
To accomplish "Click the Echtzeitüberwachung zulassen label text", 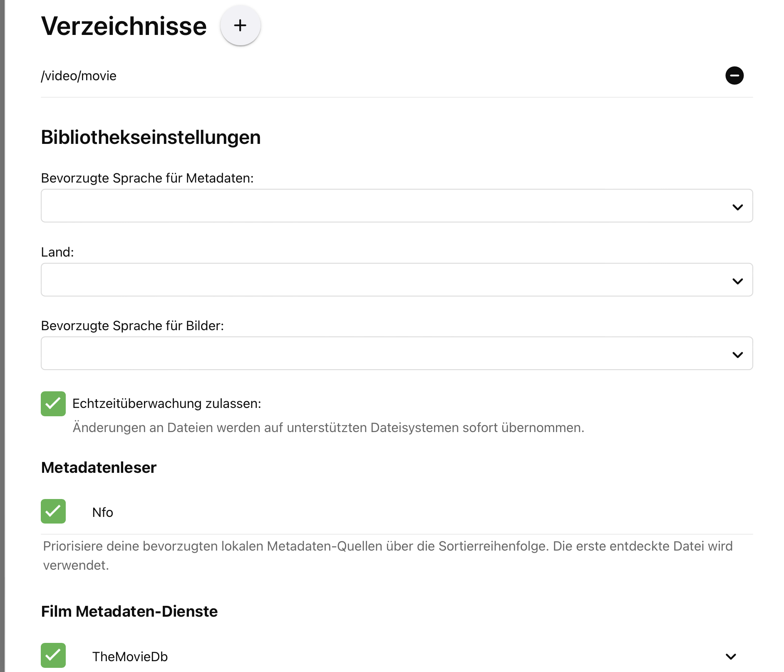I will 166,404.
